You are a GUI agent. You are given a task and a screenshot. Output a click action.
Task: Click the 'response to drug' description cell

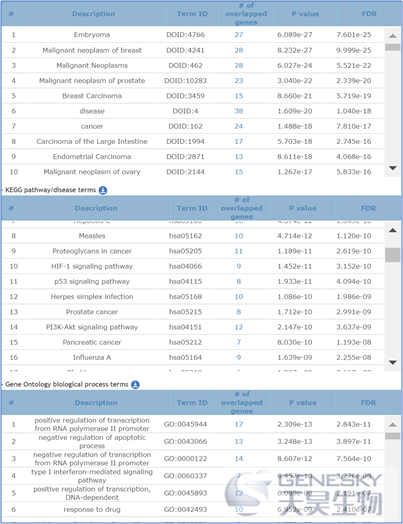coord(92,510)
